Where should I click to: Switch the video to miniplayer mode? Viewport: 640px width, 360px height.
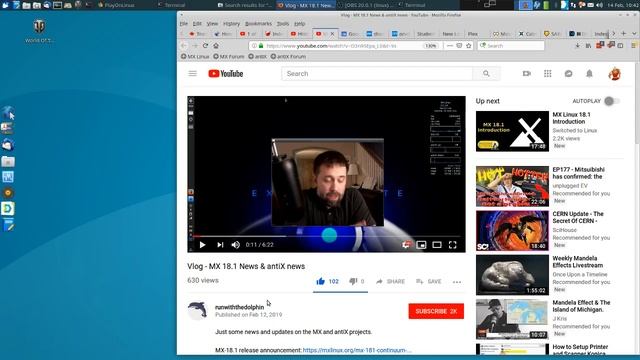(x=421, y=245)
